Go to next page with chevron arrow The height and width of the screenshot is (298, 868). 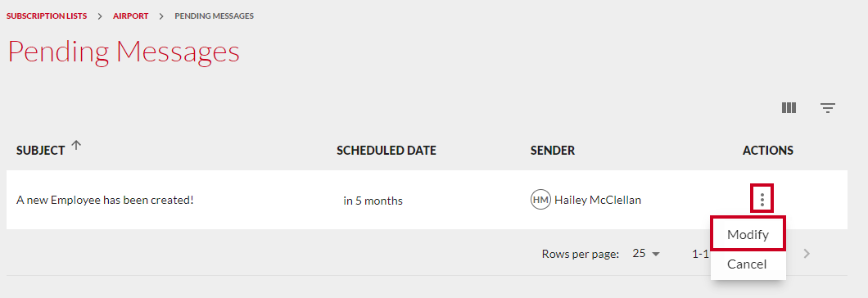807,254
